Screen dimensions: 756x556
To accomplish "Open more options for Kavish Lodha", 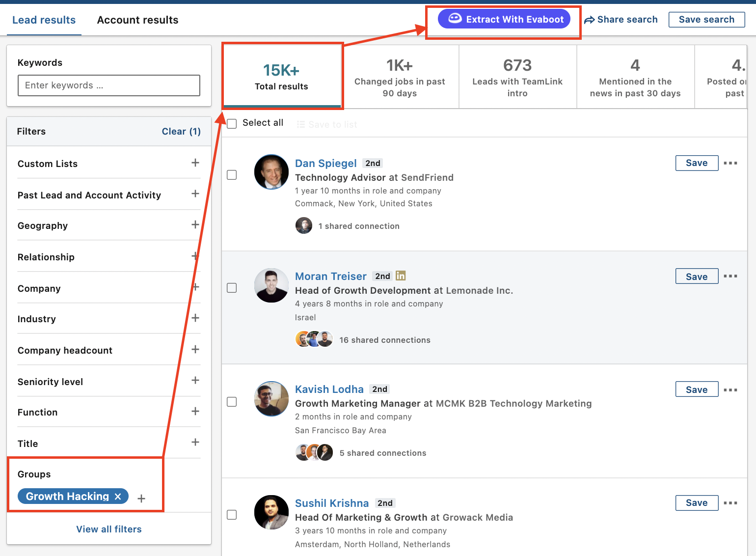I will pos(730,389).
